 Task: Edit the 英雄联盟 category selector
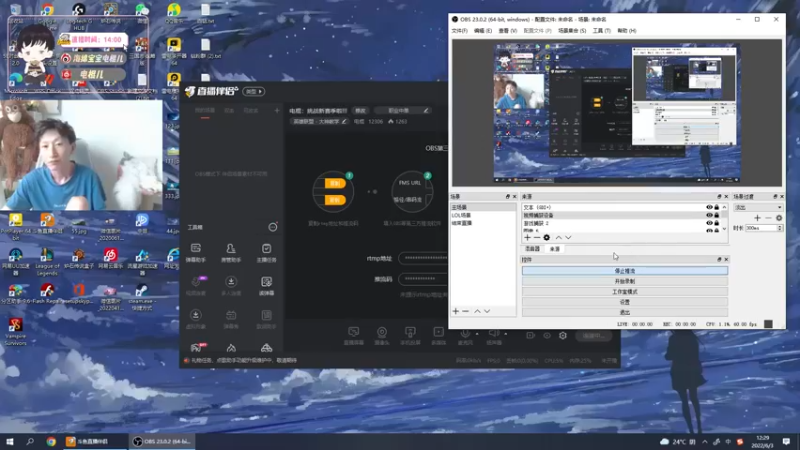point(319,121)
